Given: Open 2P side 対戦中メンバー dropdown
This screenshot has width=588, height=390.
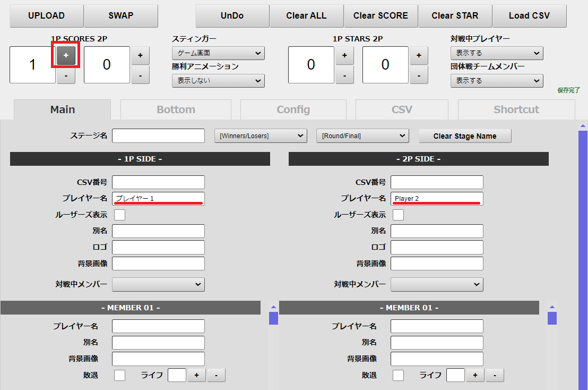Looking at the screenshot, I should 437,284.
